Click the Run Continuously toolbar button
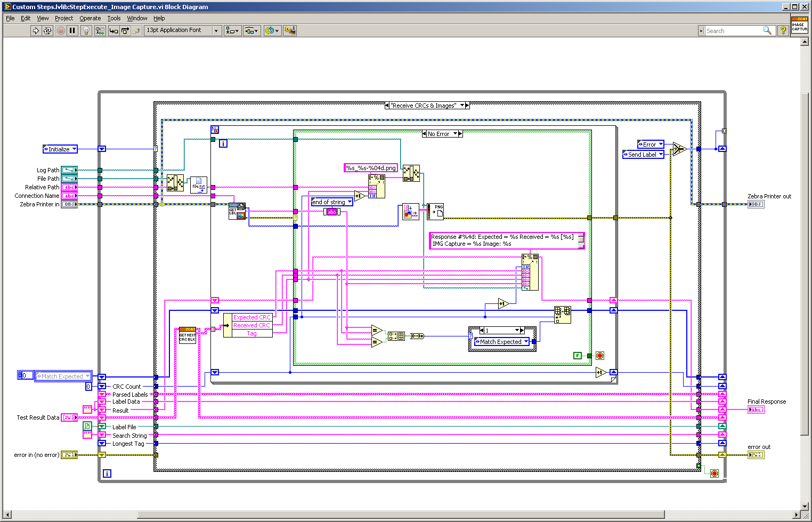Screen dimensions: 812x522 (47, 30)
